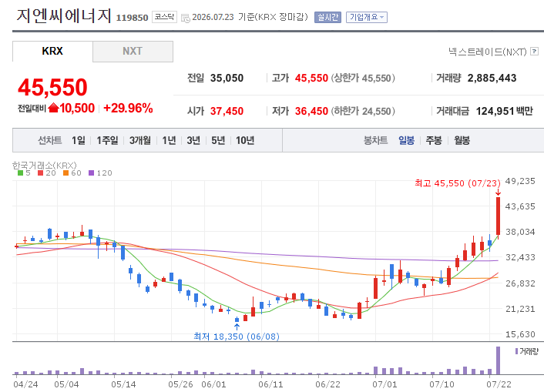This screenshot has height=392, width=544.
Task: Click the 최저 18,350 (06/08) chart marker
Action: tap(237, 336)
